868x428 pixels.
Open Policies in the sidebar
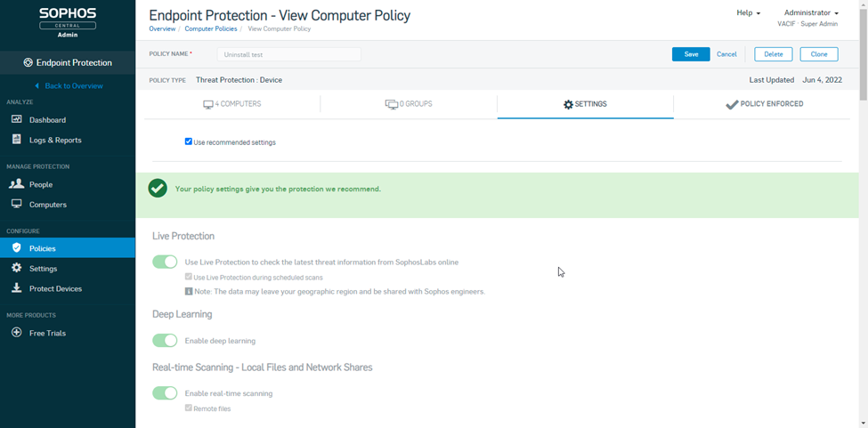tap(68, 248)
